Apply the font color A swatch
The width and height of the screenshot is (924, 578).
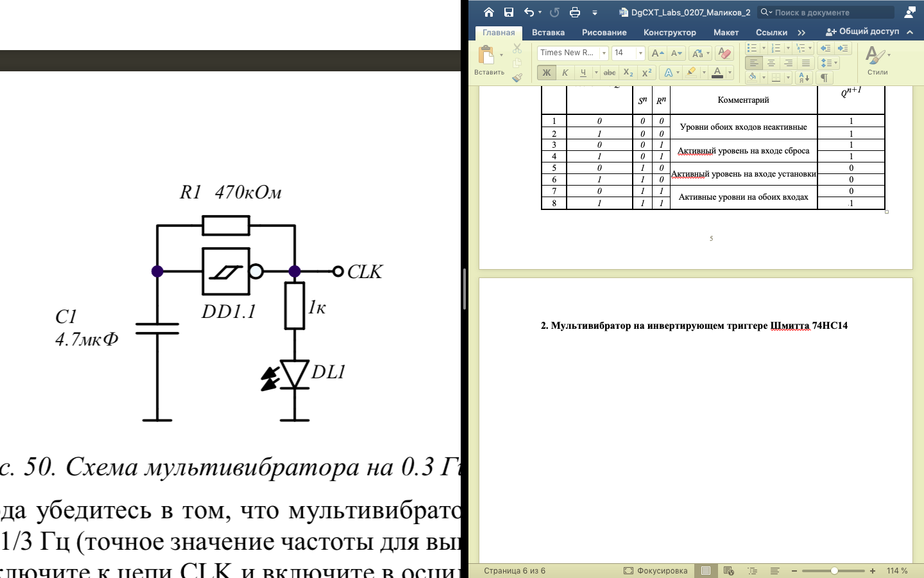pos(717,73)
